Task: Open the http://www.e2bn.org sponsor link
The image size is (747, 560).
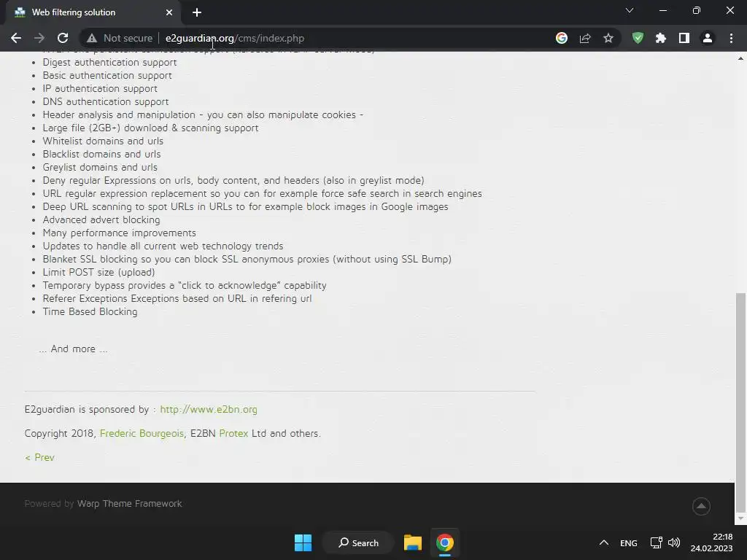Action: point(209,409)
